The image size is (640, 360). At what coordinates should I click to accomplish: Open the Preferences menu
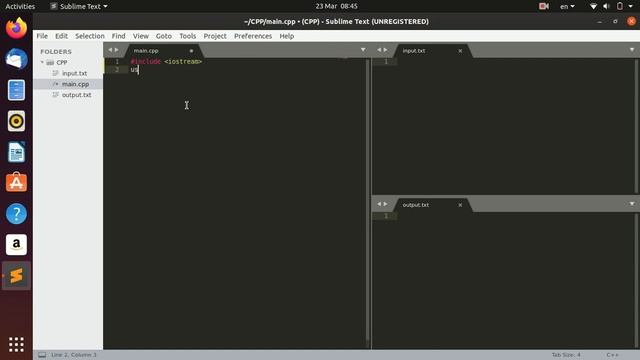(x=253, y=36)
